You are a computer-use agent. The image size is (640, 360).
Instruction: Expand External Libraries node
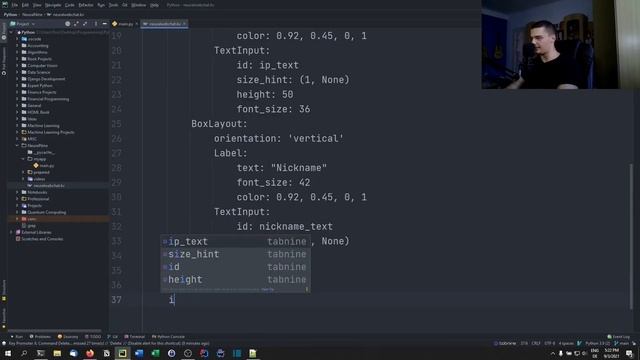(12, 232)
